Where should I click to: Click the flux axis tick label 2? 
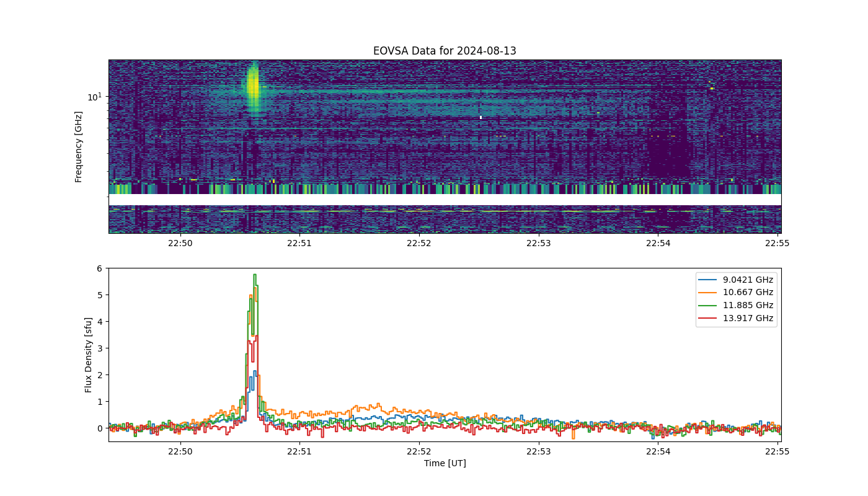[99, 374]
